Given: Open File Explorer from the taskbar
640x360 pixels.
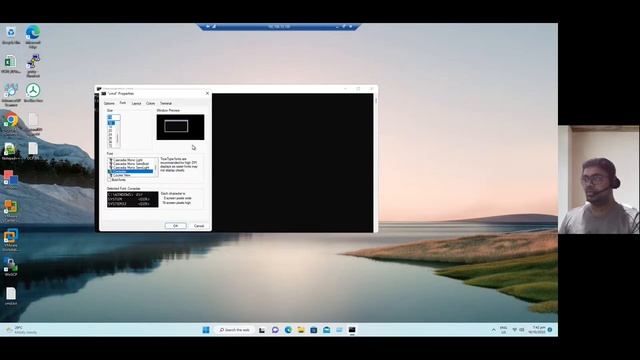Looking at the screenshot, I should point(301,330).
